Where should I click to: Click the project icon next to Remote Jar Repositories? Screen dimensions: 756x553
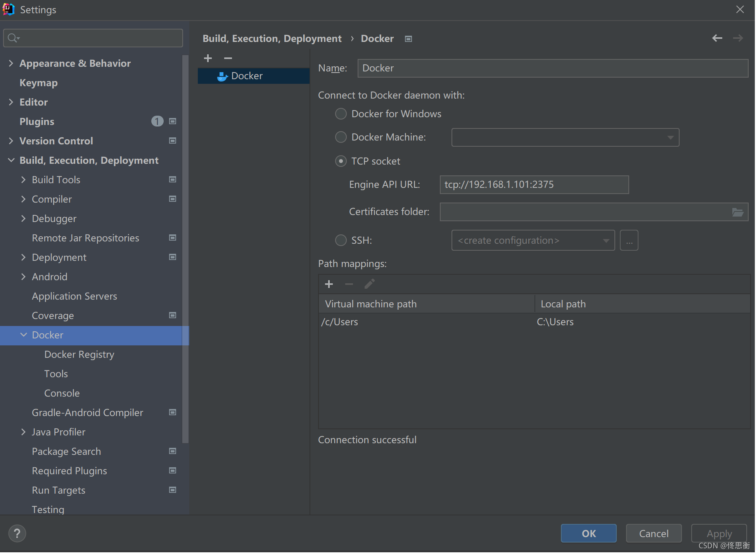point(173,238)
